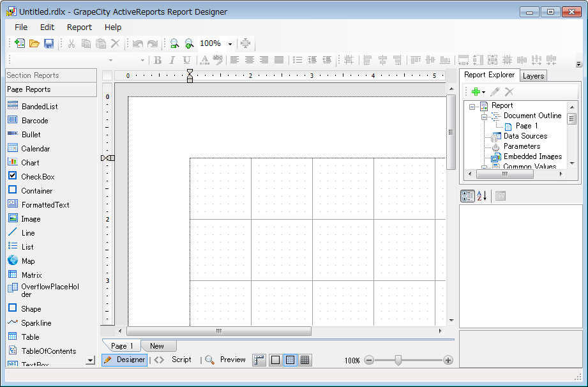Select the Container control in toolbox

[x=30, y=190]
